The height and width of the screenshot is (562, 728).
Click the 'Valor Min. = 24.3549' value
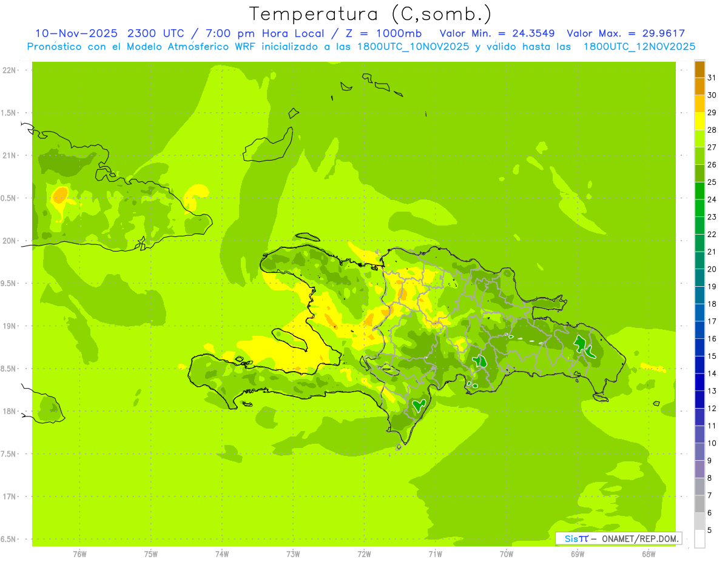tap(497, 33)
